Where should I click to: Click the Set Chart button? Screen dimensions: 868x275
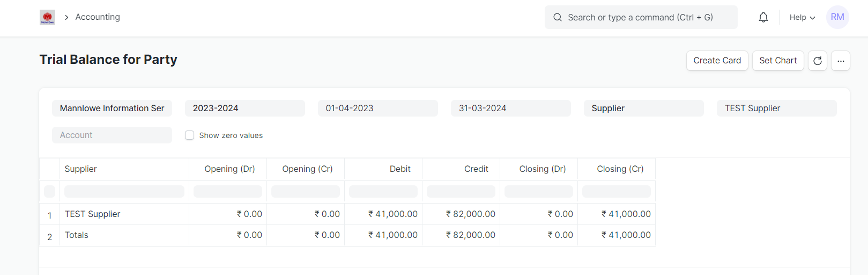click(x=778, y=61)
